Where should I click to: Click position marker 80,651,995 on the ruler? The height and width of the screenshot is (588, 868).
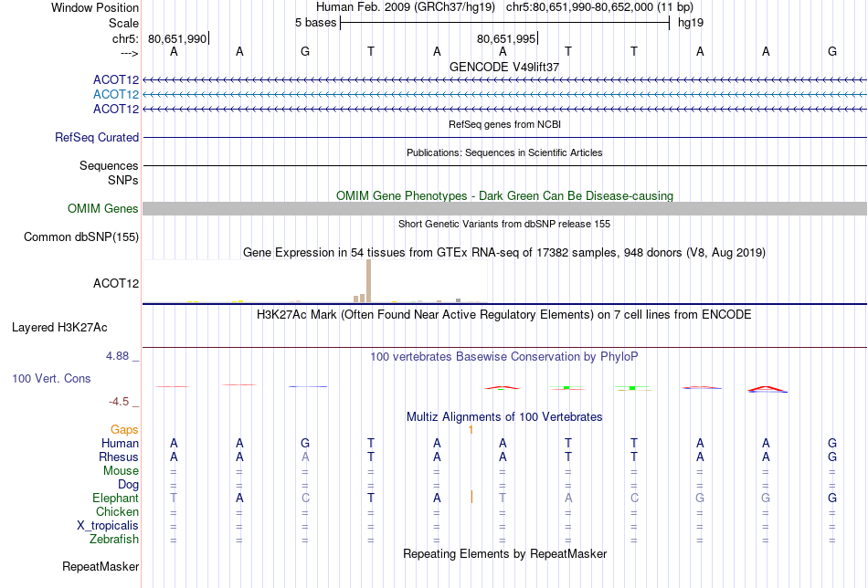(x=506, y=38)
